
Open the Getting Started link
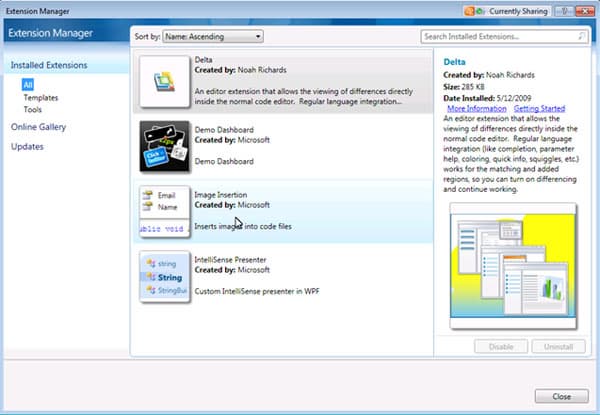coord(540,109)
